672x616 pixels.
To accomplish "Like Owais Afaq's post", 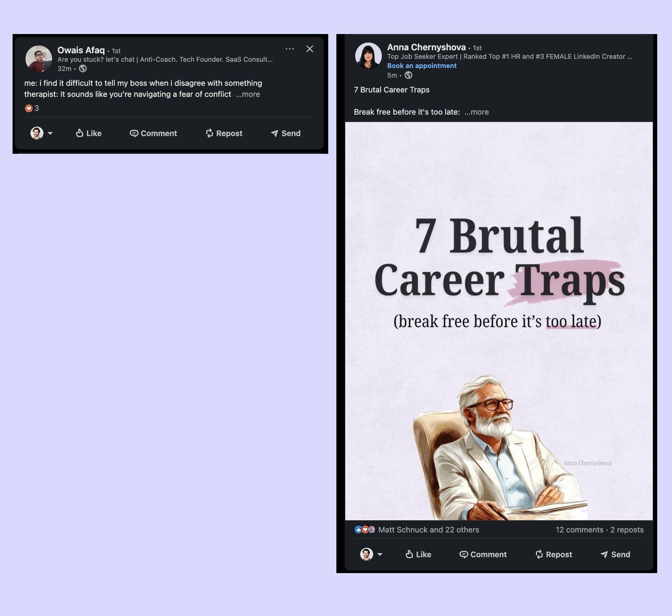I will (88, 133).
